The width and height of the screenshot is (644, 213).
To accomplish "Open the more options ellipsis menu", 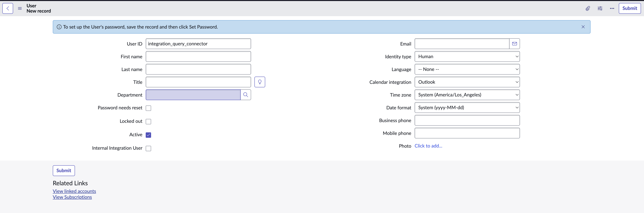I will [612, 9].
